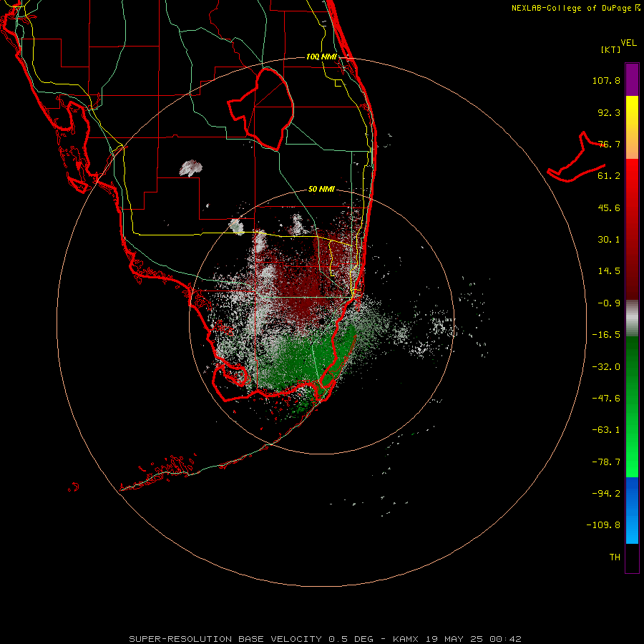Select the -0.9 velocity scale value
The height and width of the screenshot is (644, 644).
(x=609, y=303)
